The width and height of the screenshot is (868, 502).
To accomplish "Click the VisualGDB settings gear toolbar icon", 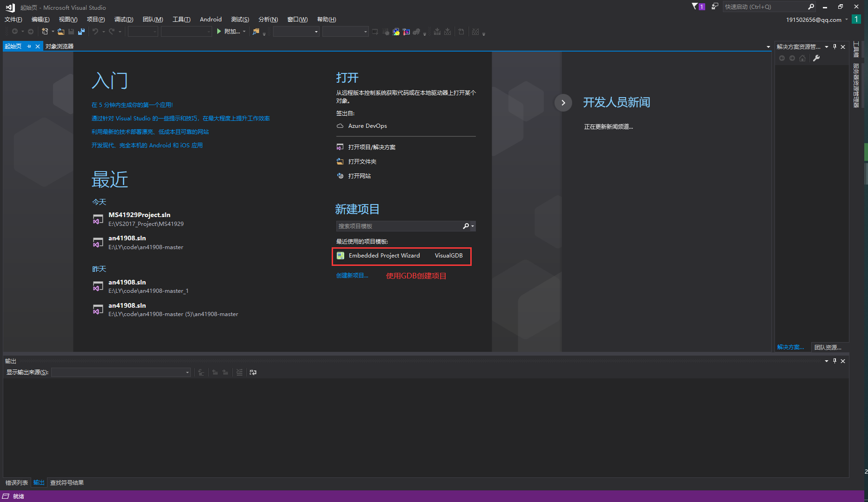I will (416, 32).
